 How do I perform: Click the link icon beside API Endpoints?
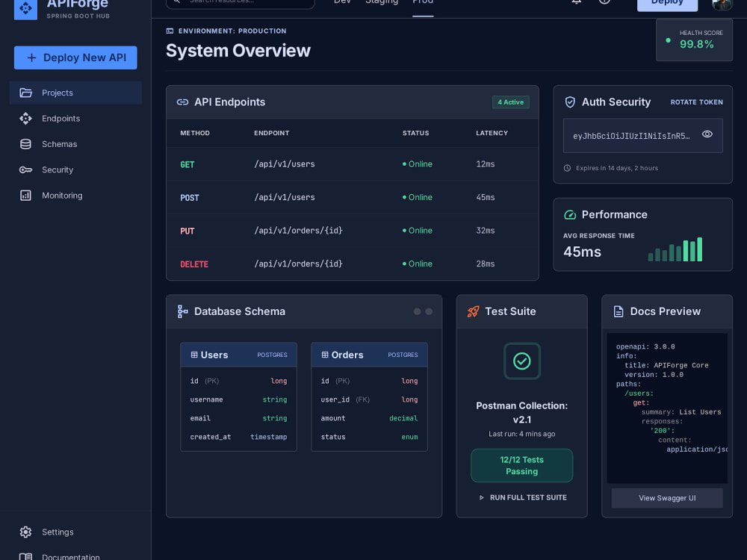point(182,102)
